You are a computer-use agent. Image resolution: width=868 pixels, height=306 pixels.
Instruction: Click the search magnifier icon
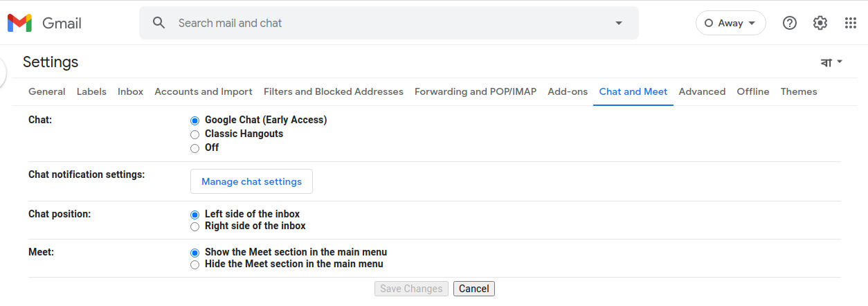(x=159, y=23)
